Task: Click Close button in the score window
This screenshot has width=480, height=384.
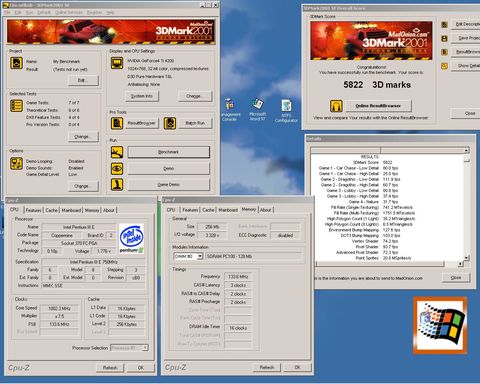Action: click(466, 113)
